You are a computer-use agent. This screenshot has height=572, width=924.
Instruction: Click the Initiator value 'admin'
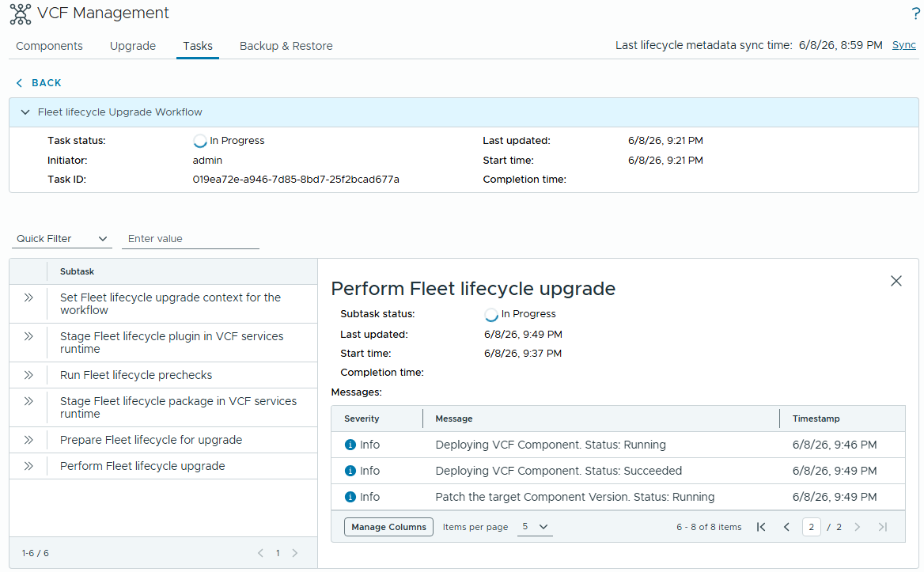[207, 161]
